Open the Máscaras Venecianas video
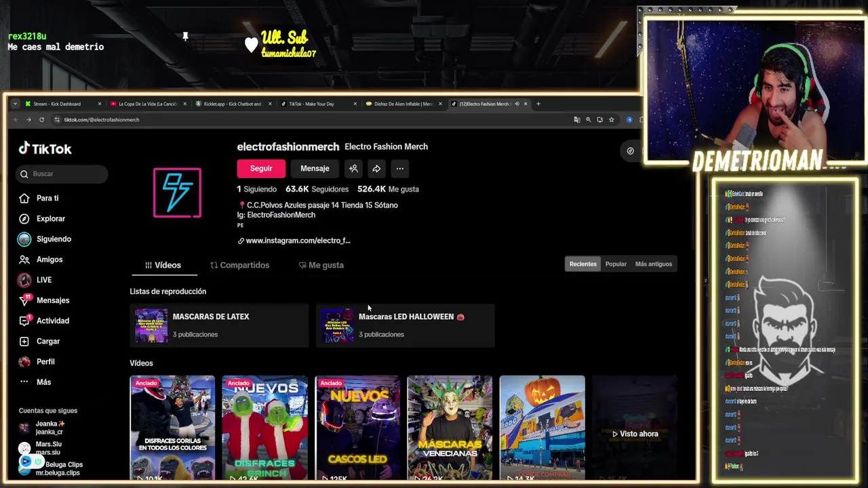 pos(450,428)
